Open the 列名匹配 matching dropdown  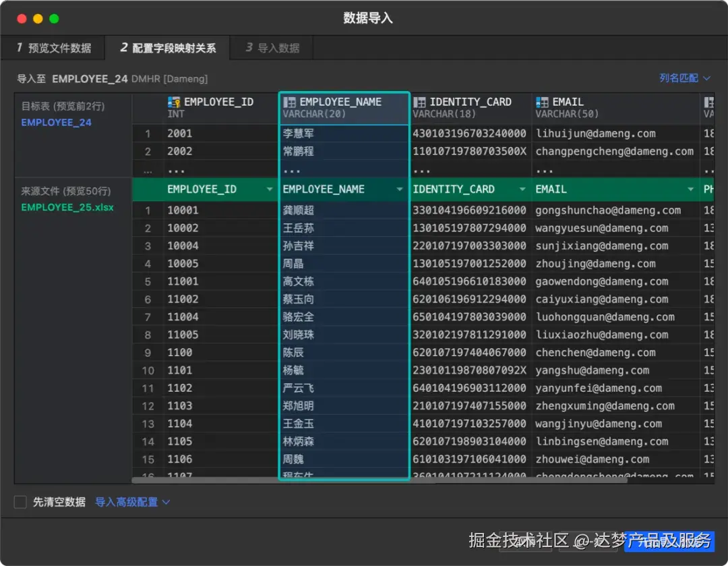click(685, 78)
